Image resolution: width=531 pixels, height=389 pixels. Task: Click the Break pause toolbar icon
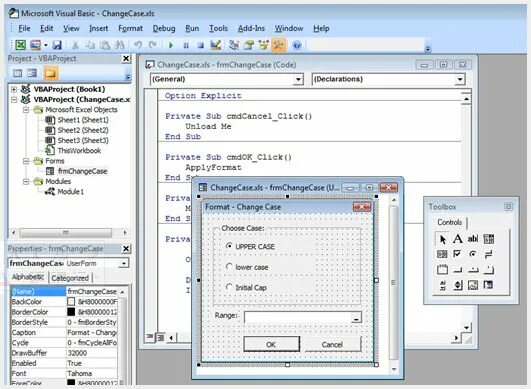point(186,45)
